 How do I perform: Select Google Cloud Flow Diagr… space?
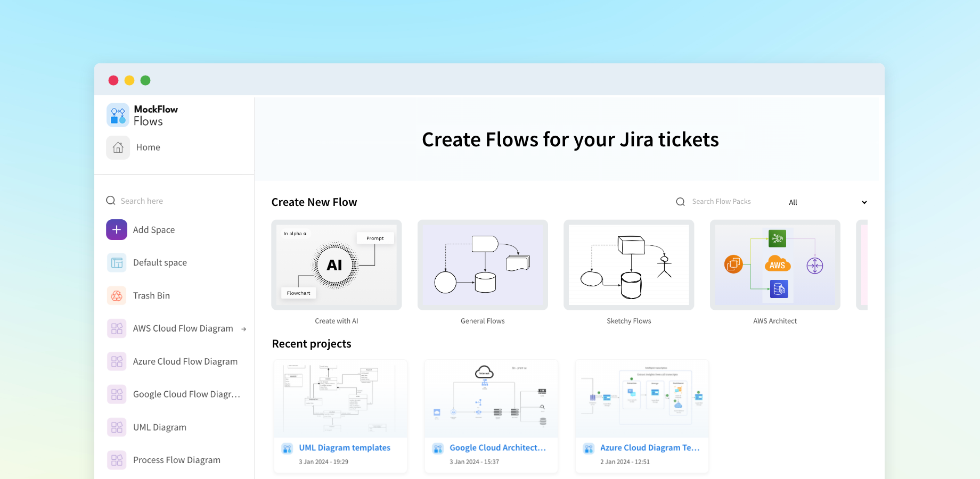click(186, 394)
